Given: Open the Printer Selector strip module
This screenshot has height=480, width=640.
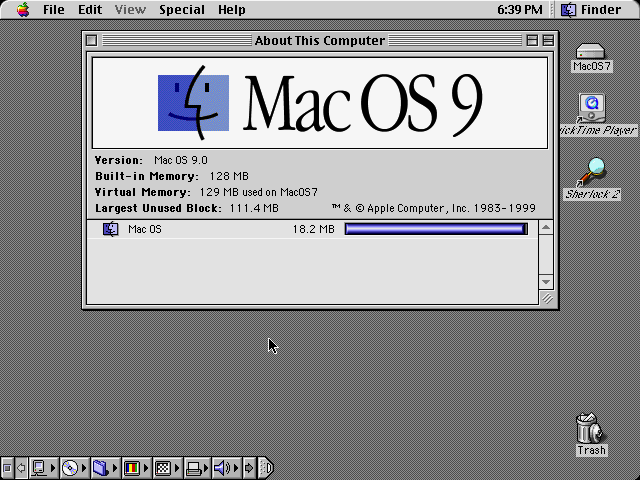Looking at the screenshot, I should (198, 468).
